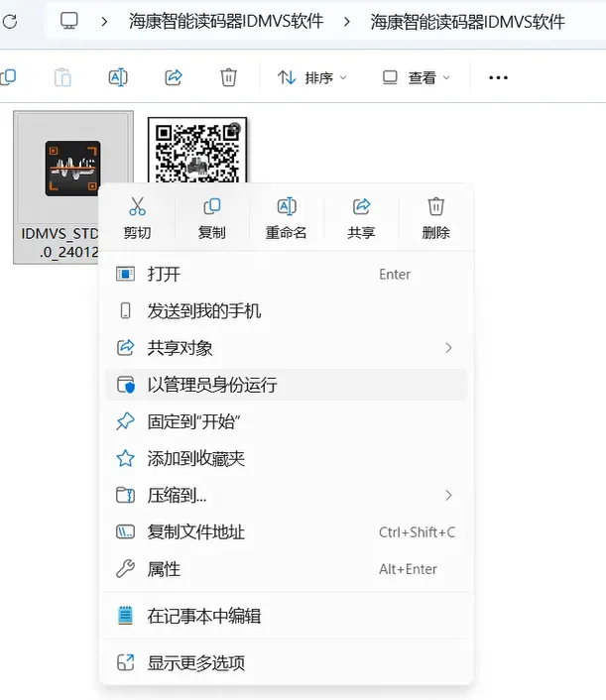Open the 查看 view dropdown
The width and height of the screenshot is (606, 700).
(416, 77)
